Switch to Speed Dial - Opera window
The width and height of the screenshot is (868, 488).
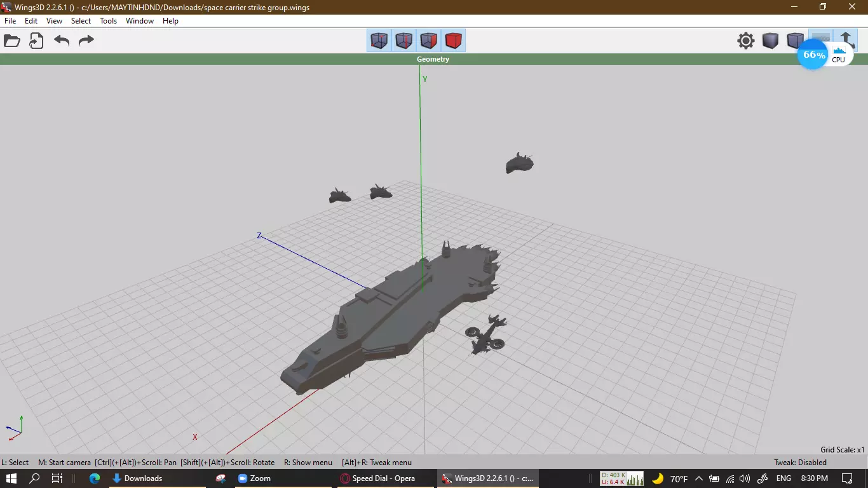click(385, 478)
